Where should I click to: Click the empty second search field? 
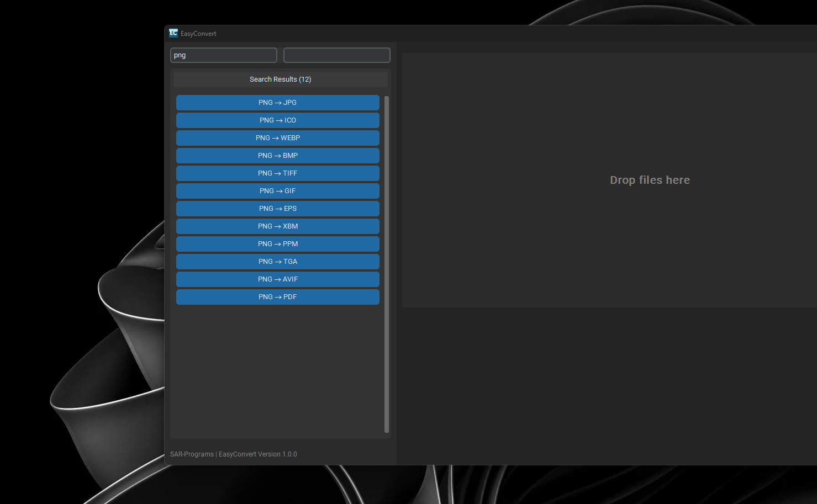[336, 55]
